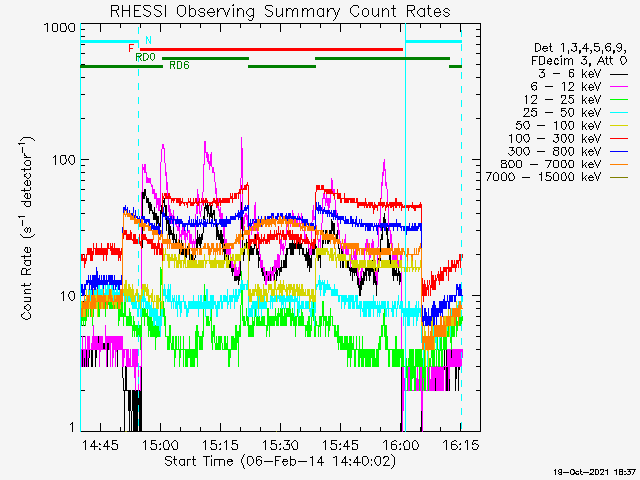Image resolution: width=640 pixels, height=480 pixels.
Task: Click the green 'RD6' decimation label
Action: [180, 65]
